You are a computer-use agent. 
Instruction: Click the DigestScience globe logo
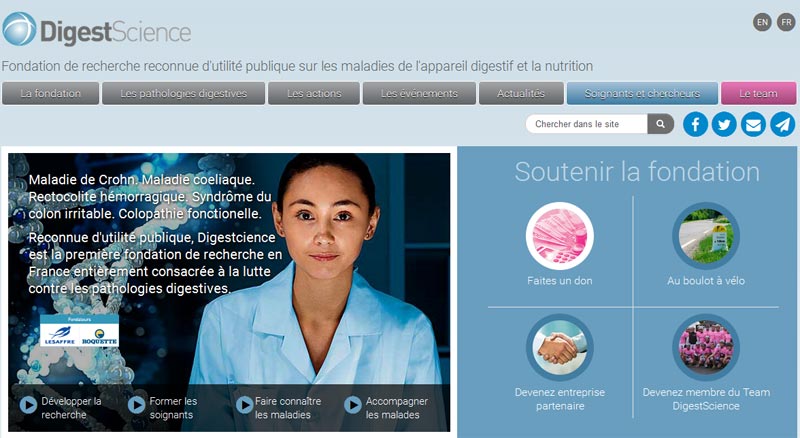coord(19,29)
